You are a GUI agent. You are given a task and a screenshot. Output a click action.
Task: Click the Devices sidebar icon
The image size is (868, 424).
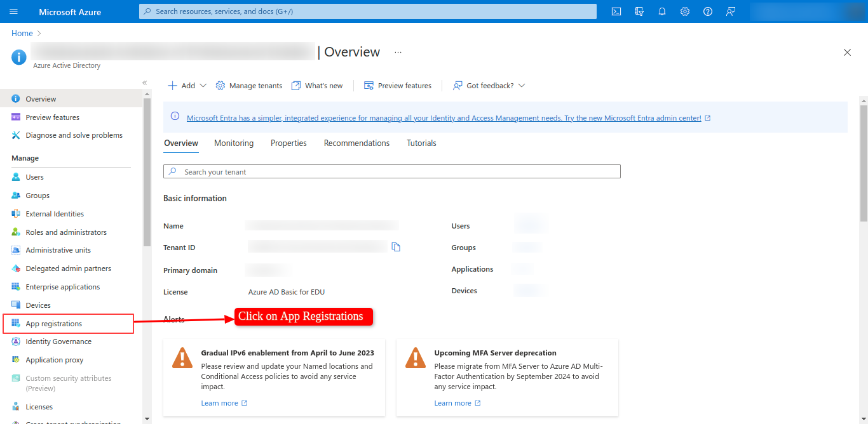[16, 305]
